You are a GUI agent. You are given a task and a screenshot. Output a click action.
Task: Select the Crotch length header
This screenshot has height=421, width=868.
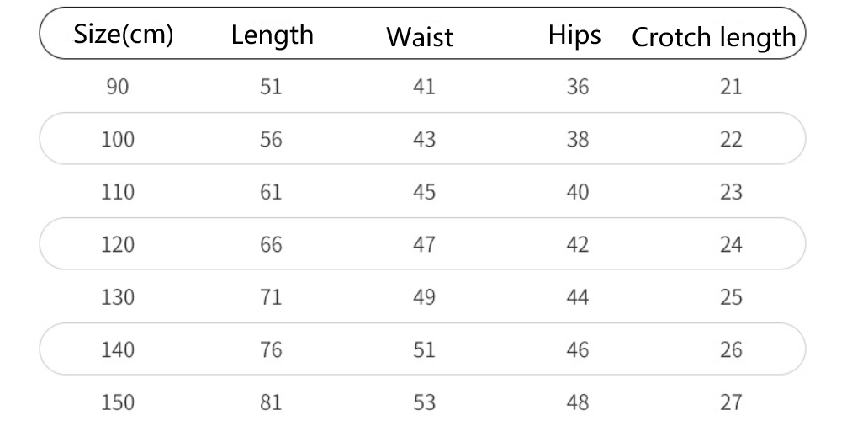[x=713, y=37]
